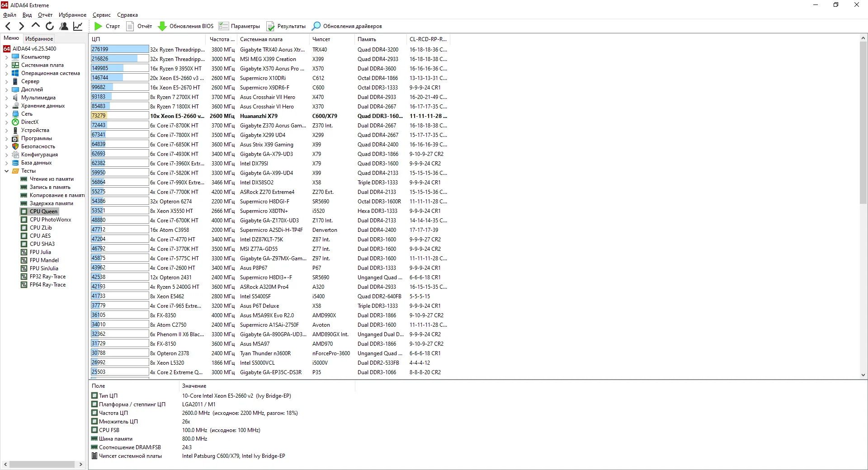
Task: Expand the Мультимедиа tree node
Action: tap(6, 98)
